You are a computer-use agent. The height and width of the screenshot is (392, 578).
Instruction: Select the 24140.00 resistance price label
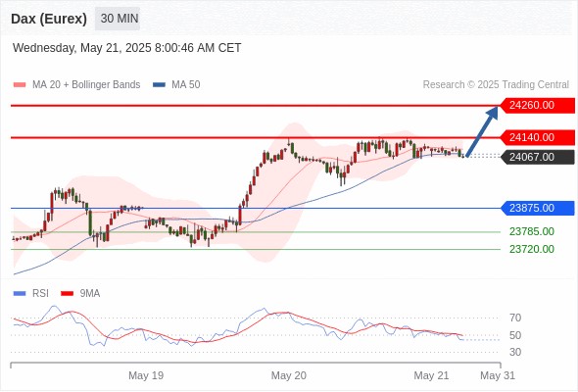click(x=538, y=137)
